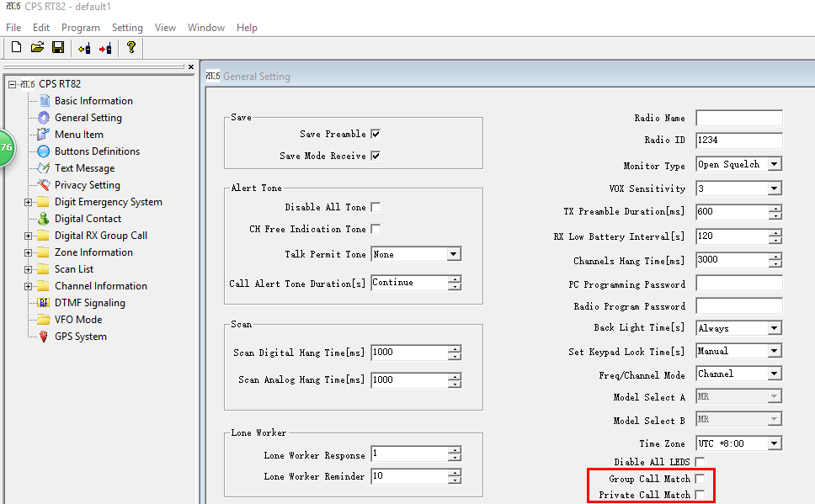
Task: Open DTMF Signaling in sidebar
Action: 89,303
